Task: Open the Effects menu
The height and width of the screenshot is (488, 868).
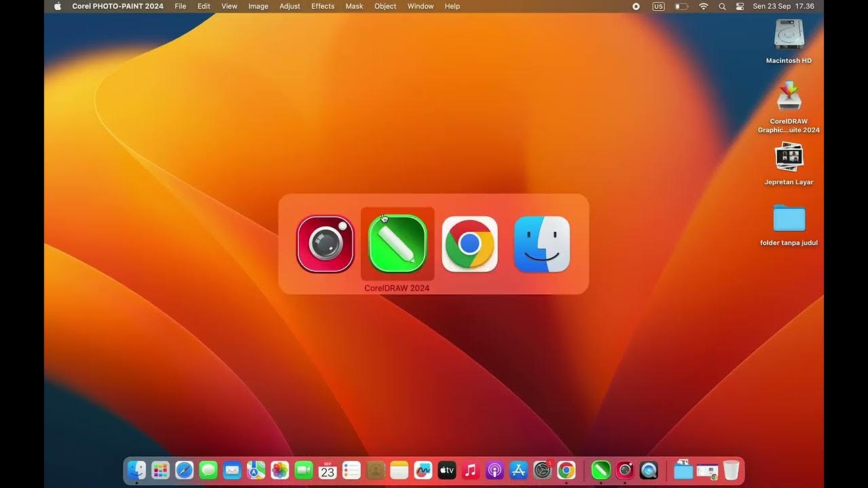Action: tap(323, 6)
